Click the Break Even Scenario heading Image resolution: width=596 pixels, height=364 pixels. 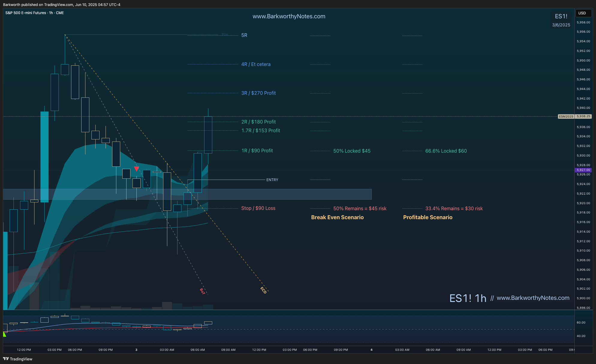(337, 217)
